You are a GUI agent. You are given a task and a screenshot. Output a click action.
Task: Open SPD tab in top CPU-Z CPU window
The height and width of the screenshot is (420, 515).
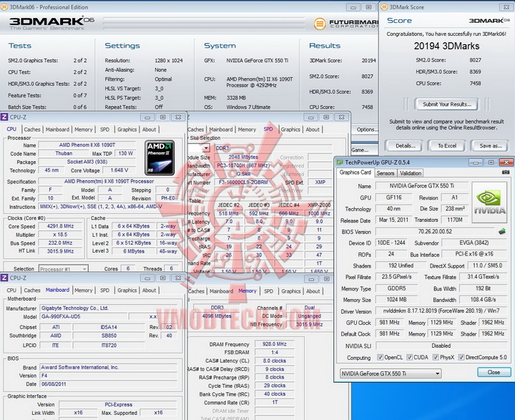click(x=104, y=130)
